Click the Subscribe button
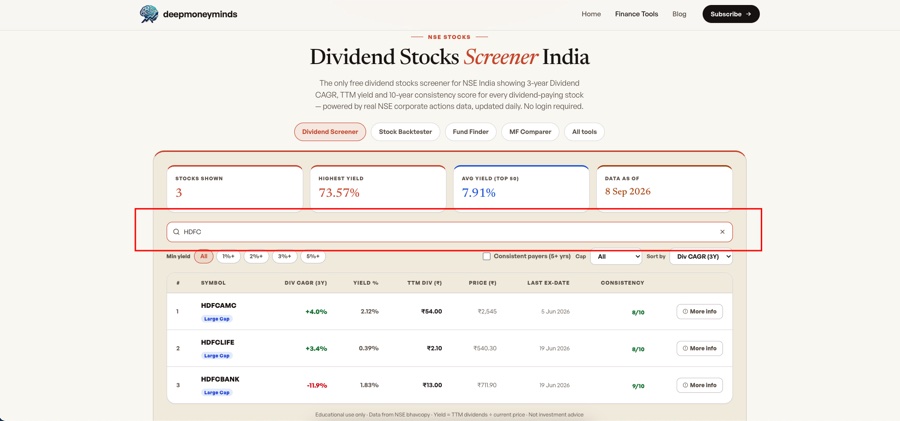This screenshot has height=421, width=900. [731, 14]
